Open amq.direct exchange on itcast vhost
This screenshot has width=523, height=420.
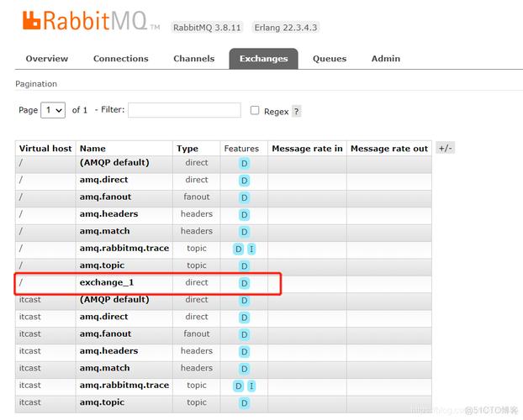[x=103, y=317]
